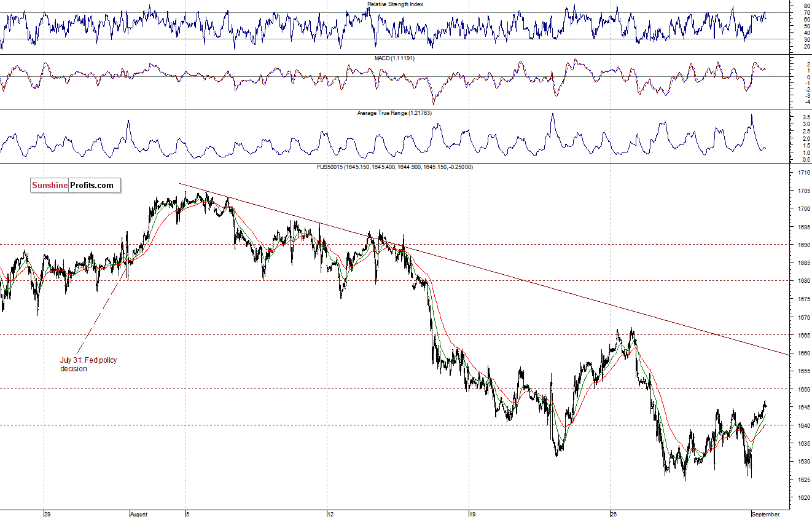Click the 1620 price axis label
This screenshot has height=517, width=812.
803,498
